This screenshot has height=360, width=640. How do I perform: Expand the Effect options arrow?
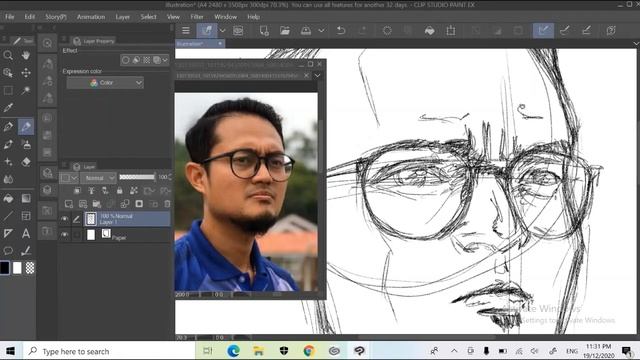165,60
